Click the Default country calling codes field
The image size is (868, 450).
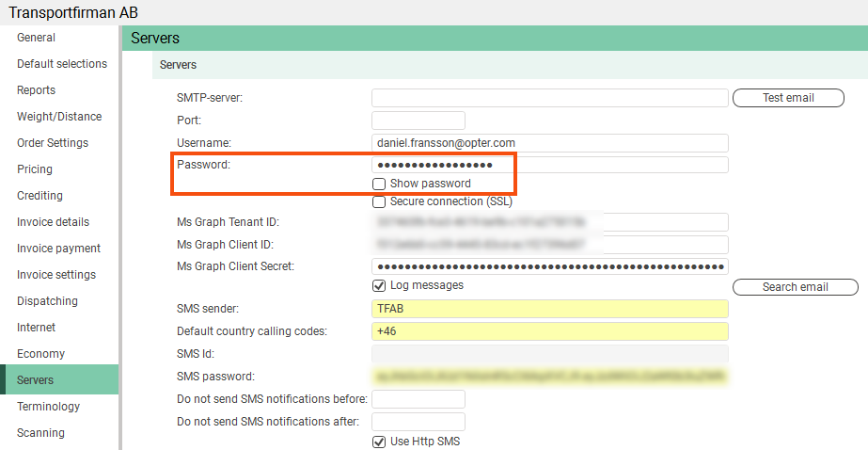coord(550,331)
